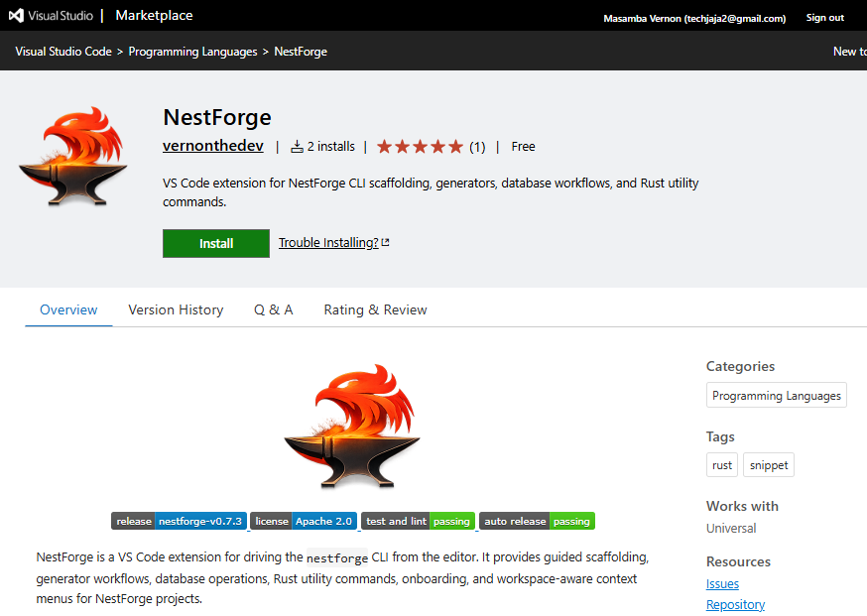867x616 pixels.
Task: Open the license Apache 2.0 badge
Action: (x=304, y=521)
